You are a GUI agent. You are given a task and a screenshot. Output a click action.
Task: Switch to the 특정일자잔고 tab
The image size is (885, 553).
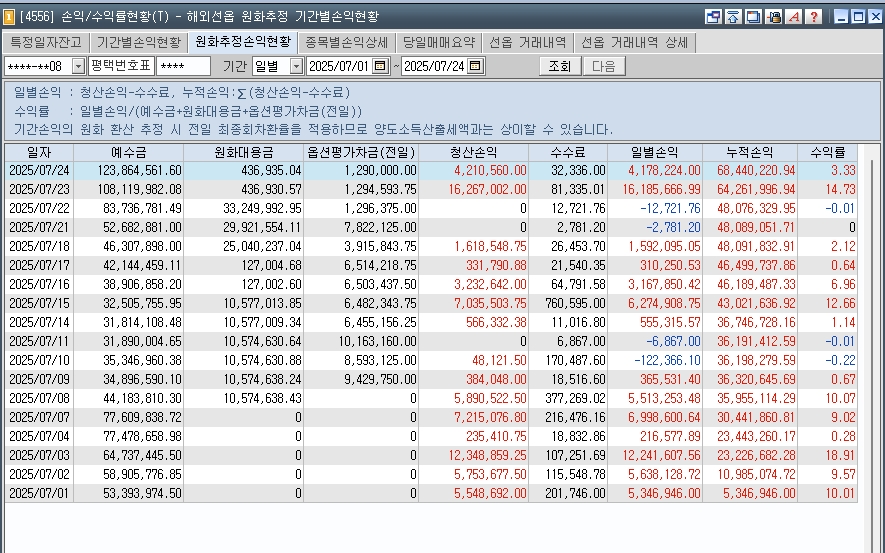pyautogui.click(x=46, y=42)
